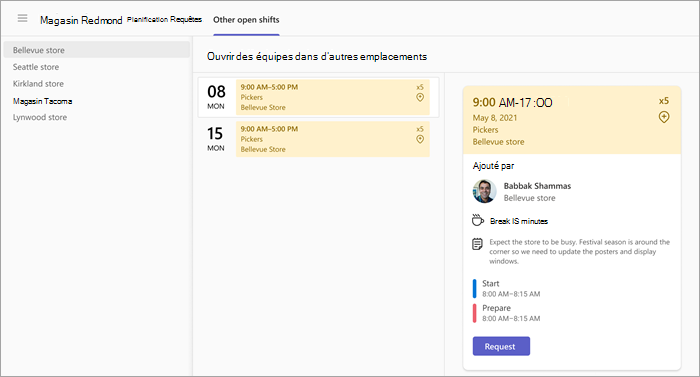Click location pin icon on May 08 shift
This screenshot has height=377, width=700.
click(x=420, y=97)
